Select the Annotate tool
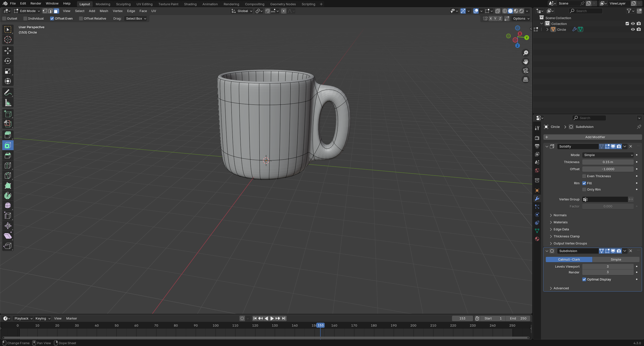Screen dimensions: 644x346 click(8, 93)
